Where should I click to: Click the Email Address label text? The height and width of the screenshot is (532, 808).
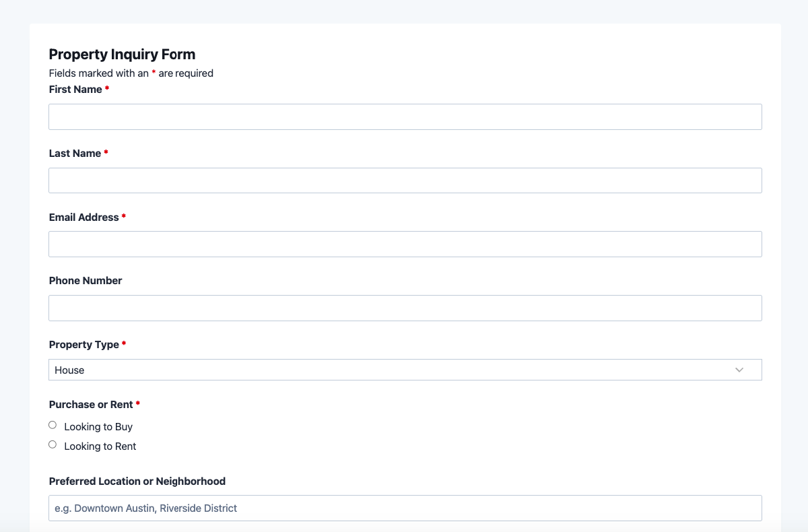tap(83, 218)
